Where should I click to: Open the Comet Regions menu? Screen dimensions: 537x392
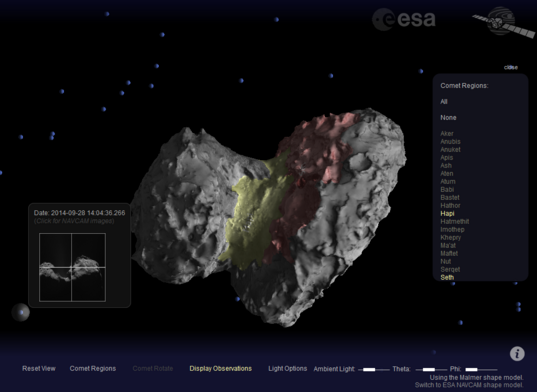[x=93, y=368]
